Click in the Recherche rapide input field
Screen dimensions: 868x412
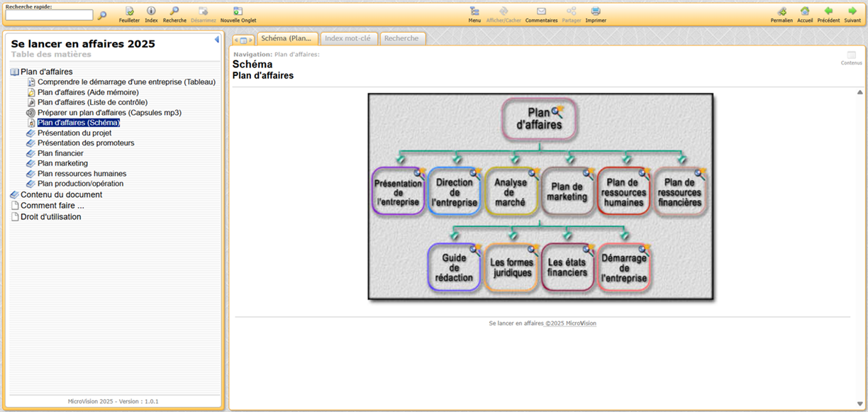point(49,15)
